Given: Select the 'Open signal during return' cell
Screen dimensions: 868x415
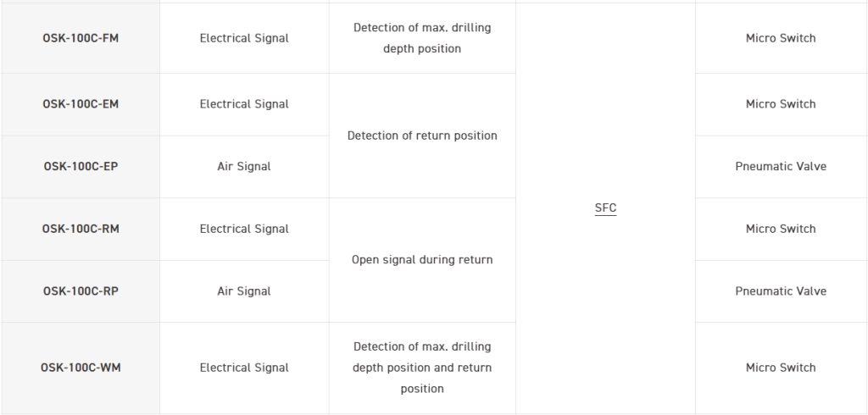Looking at the screenshot, I should [x=422, y=260].
